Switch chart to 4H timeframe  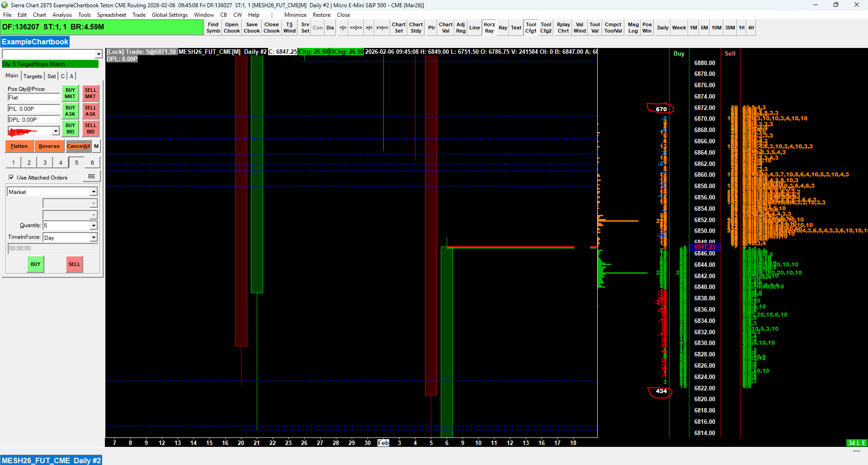coord(751,28)
